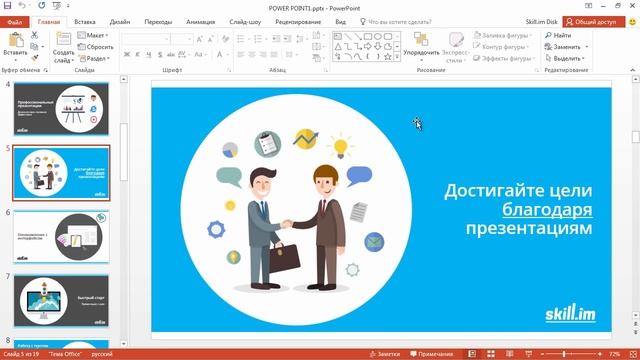
Task: Toggle Примечания comments pane
Action: (431, 354)
